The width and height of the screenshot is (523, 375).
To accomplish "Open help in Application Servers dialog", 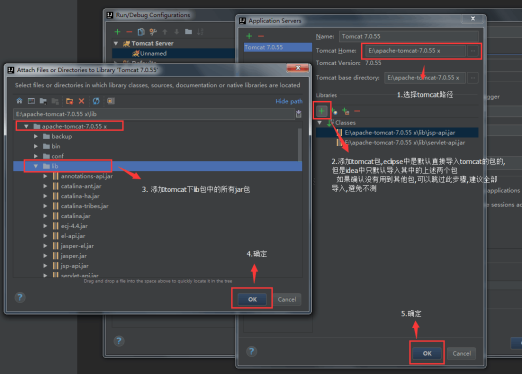I will 251,351.
